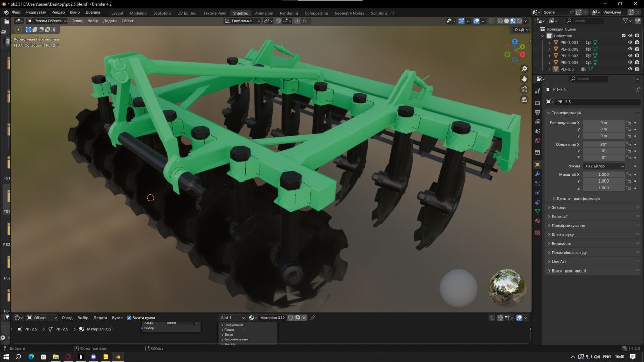Uncheck the Collection exclude checkbox in outliner
The image size is (644, 362).
[x=624, y=36]
